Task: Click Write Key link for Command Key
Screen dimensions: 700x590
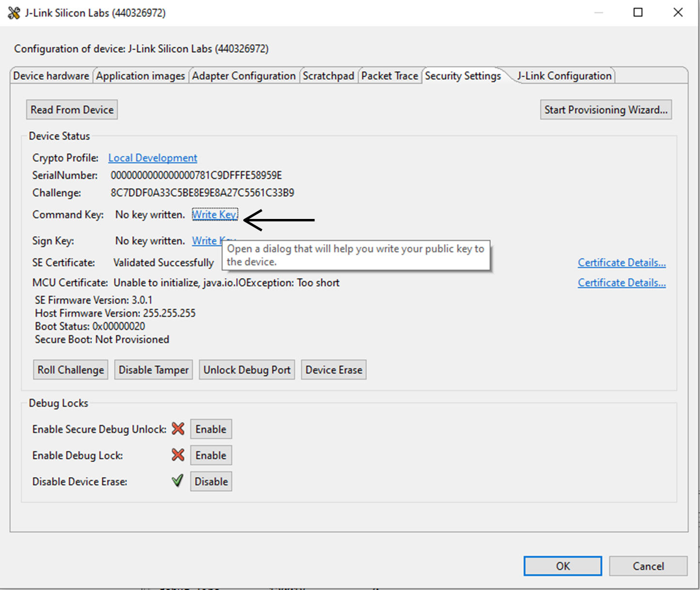Action: pos(215,215)
